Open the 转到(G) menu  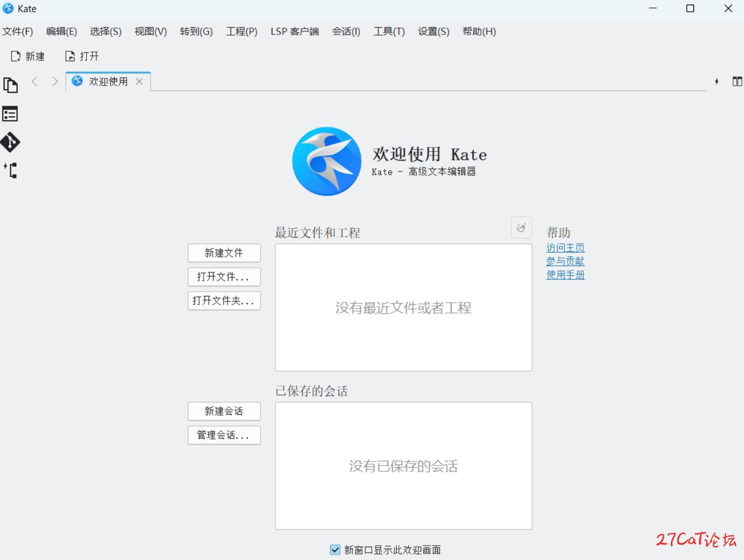click(196, 32)
